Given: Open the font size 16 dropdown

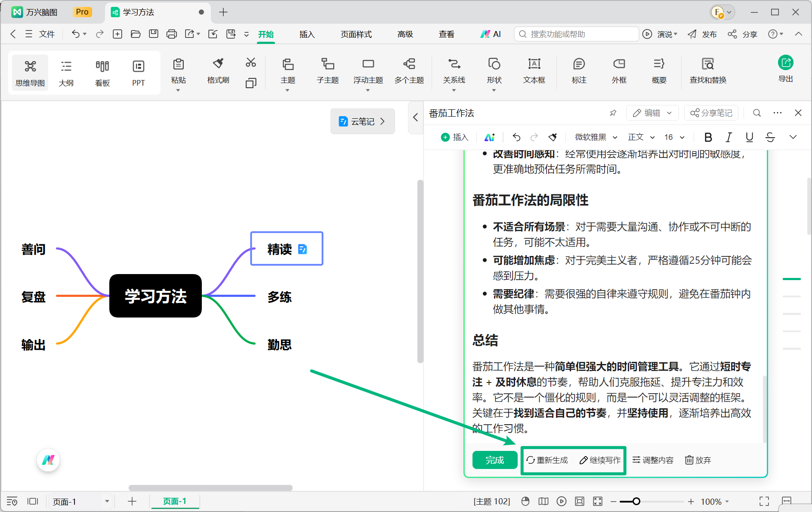Looking at the screenshot, I should (x=674, y=137).
